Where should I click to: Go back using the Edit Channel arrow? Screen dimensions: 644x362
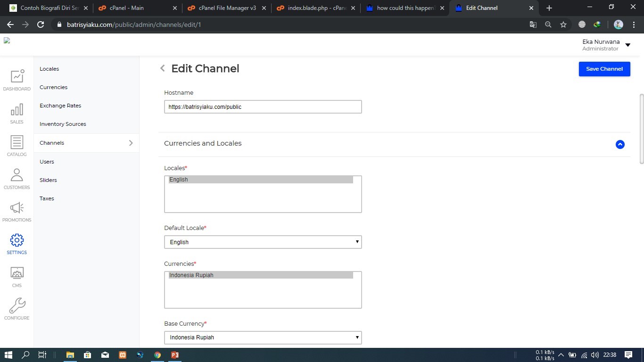coord(162,68)
